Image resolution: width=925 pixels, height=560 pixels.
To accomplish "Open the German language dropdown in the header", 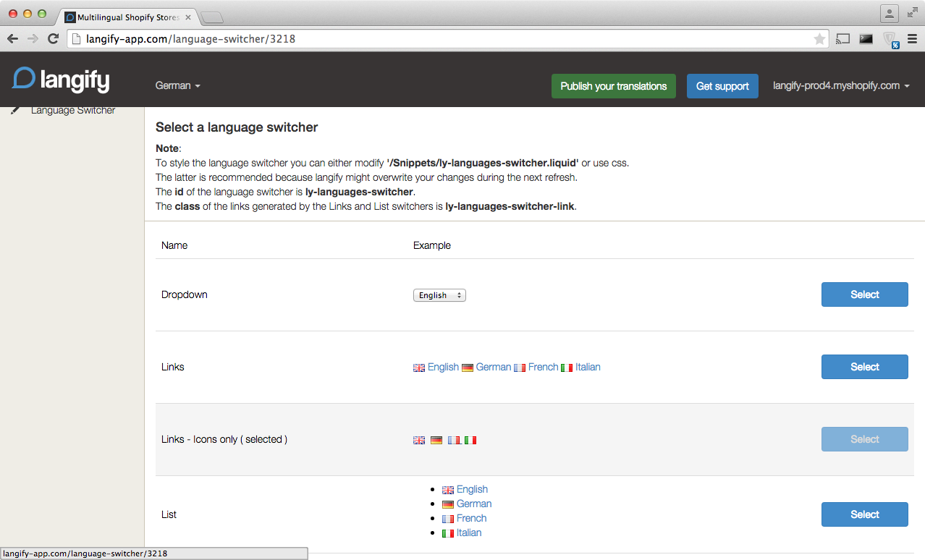I will 177,85.
